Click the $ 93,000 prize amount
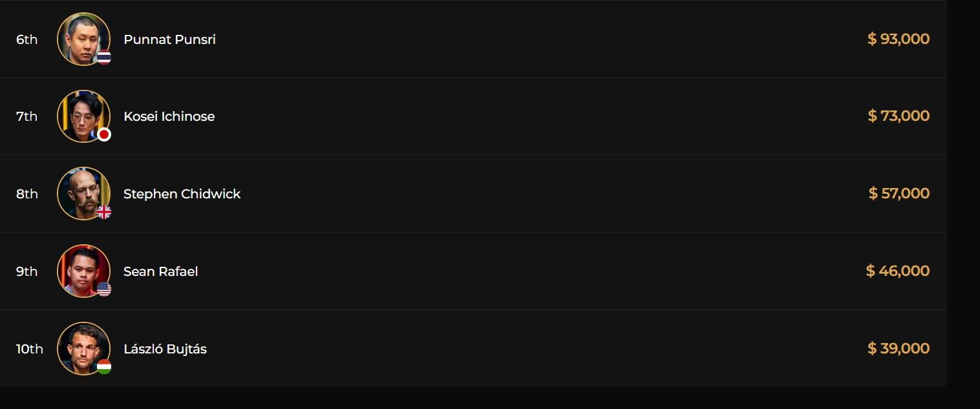Screen dimensions: 980x409 898,39
